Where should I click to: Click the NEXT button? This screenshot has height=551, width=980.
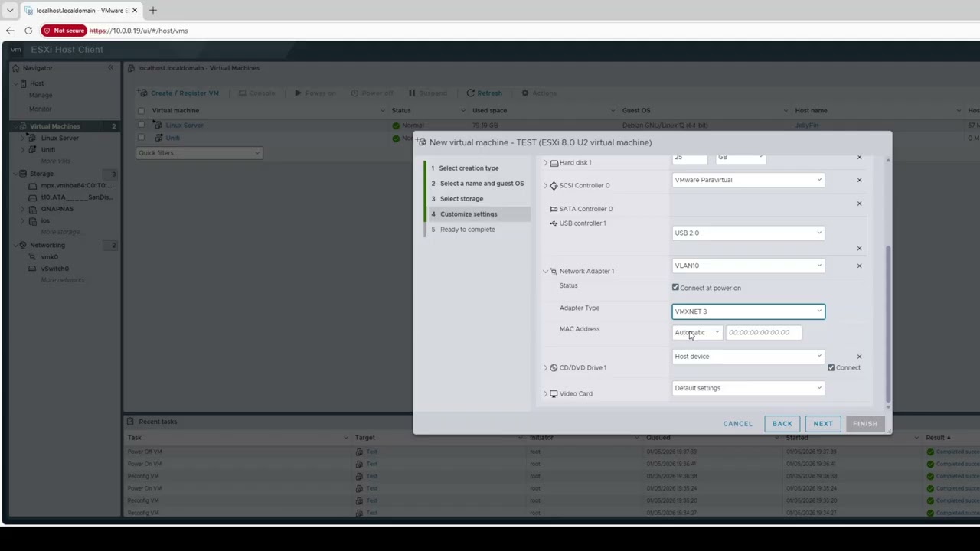[823, 424]
